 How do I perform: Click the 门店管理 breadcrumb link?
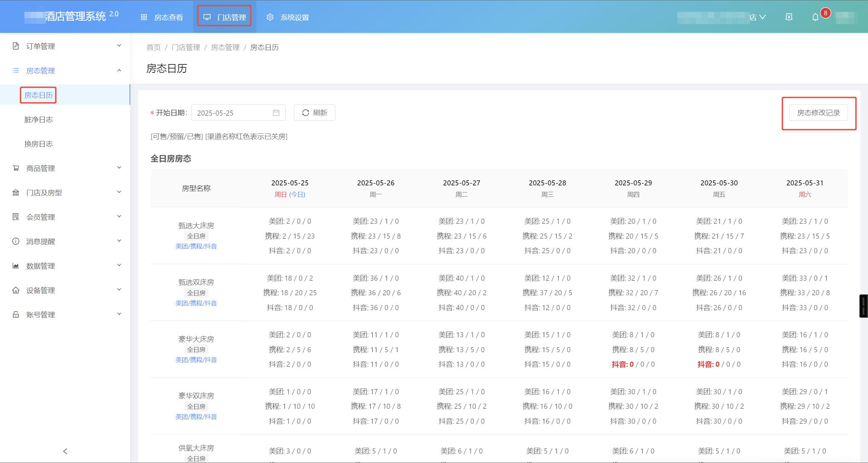[186, 47]
